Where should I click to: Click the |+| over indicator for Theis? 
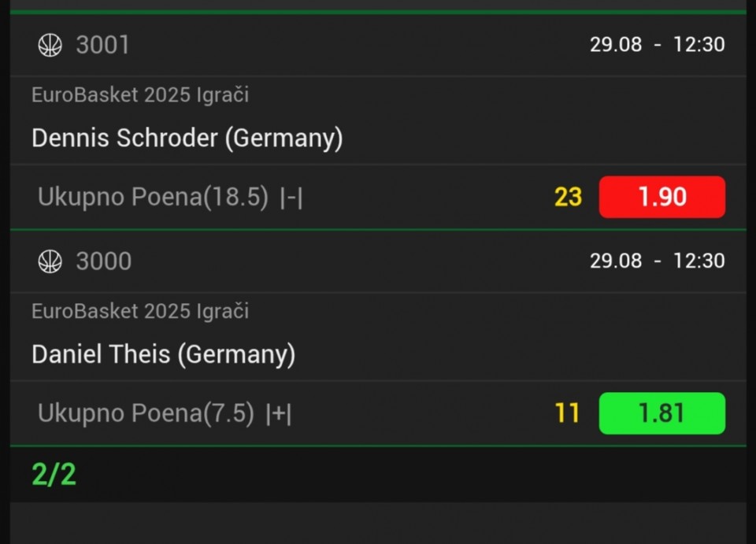[x=279, y=414]
